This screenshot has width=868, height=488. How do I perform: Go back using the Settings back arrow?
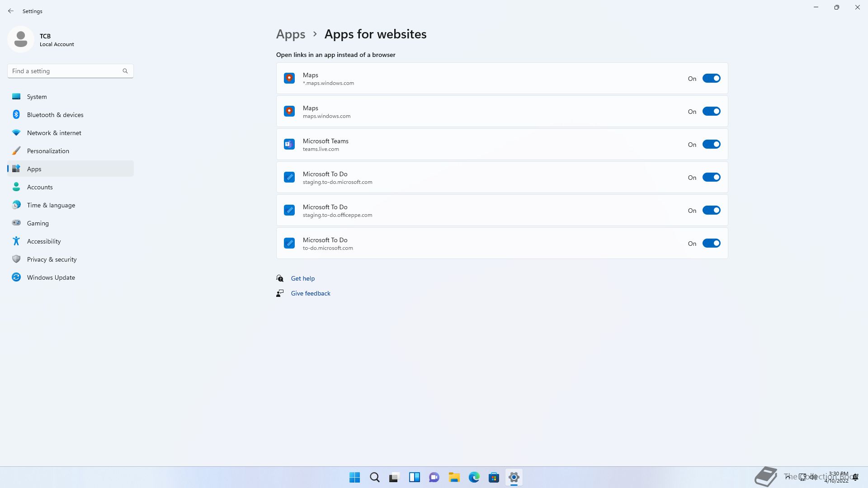click(x=11, y=11)
